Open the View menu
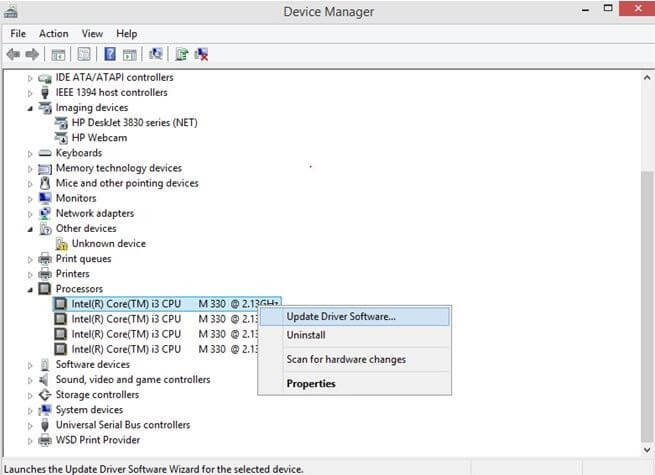This screenshot has width=655, height=475. pos(92,34)
